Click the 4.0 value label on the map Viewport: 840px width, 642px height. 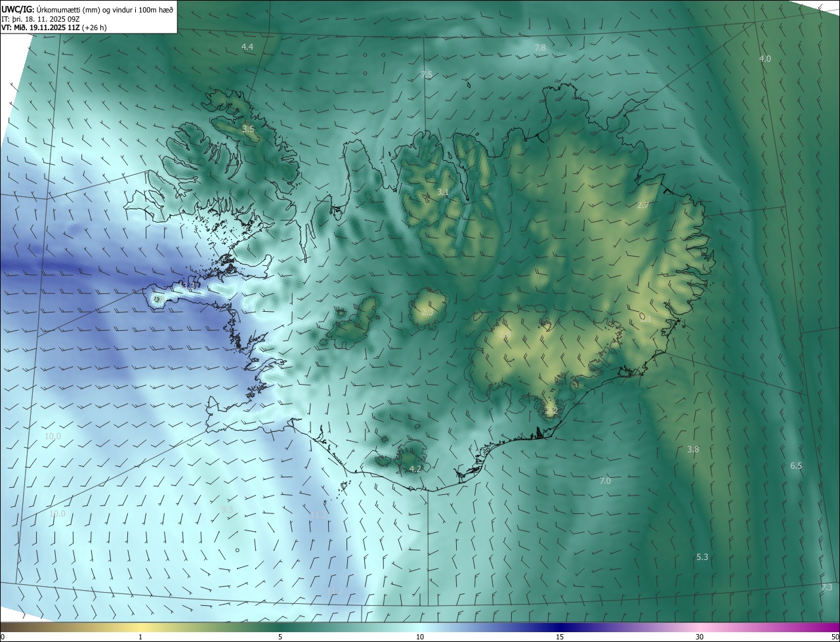[x=765, y=58]
